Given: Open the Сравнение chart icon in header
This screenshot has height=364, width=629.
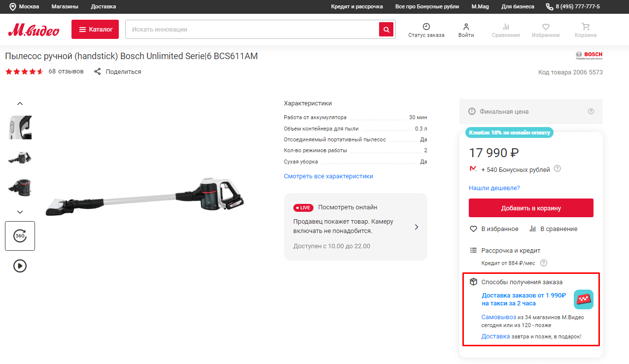Looking at the screenshot, I should click(x=506, y=27).
